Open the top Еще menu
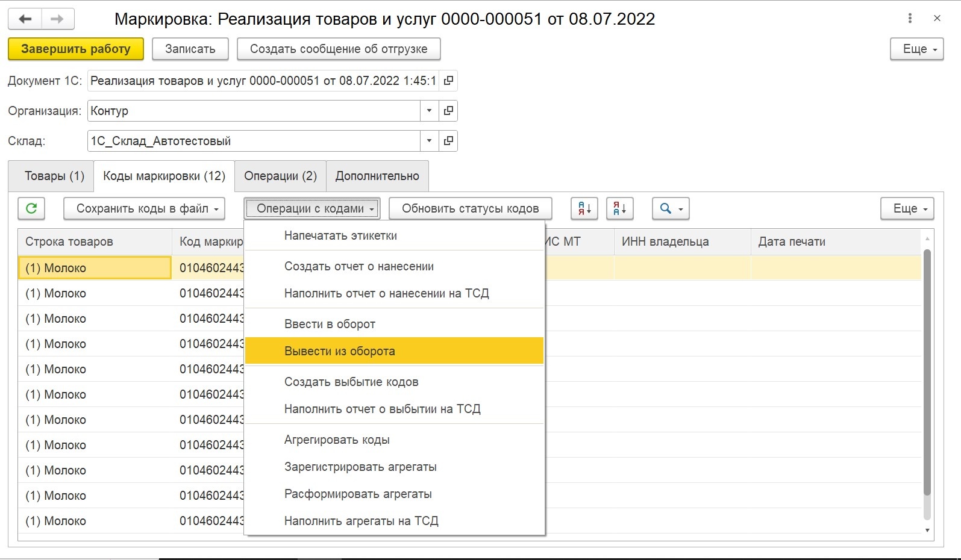The width and height of the screenshot is (961, 560). pos(917,49)
